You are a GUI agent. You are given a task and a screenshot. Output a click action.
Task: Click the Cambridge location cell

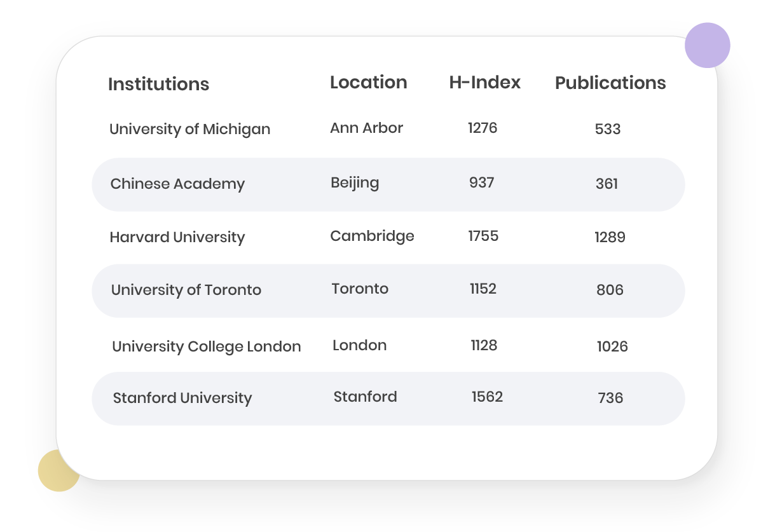click(x=372, y=236)
